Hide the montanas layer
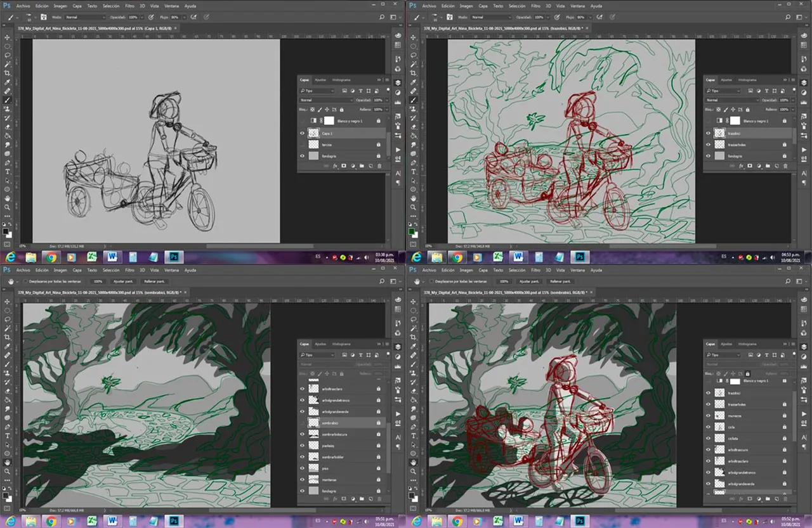This screenshot has width=812, height=528. pyautogui.click(x=302, y=480)
